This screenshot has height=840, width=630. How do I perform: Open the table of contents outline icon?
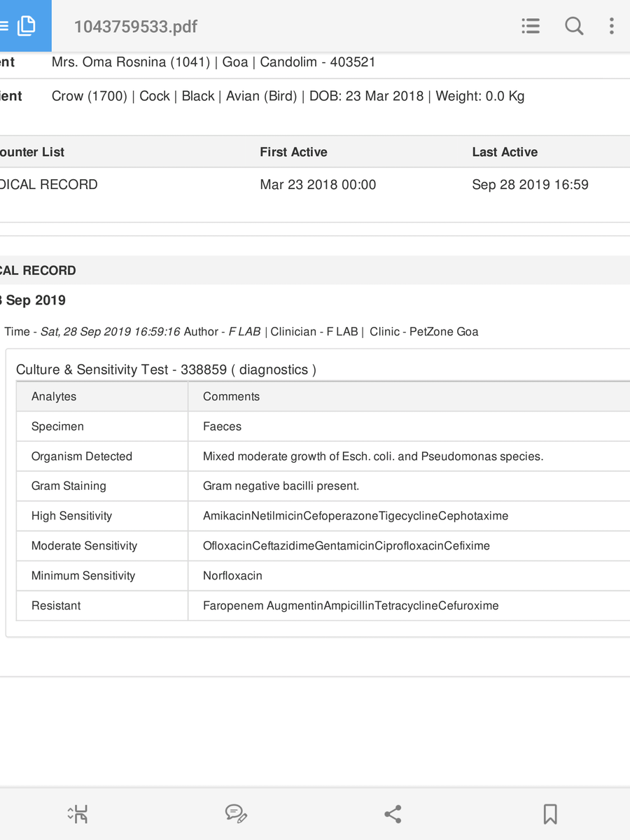coord(531,26)
